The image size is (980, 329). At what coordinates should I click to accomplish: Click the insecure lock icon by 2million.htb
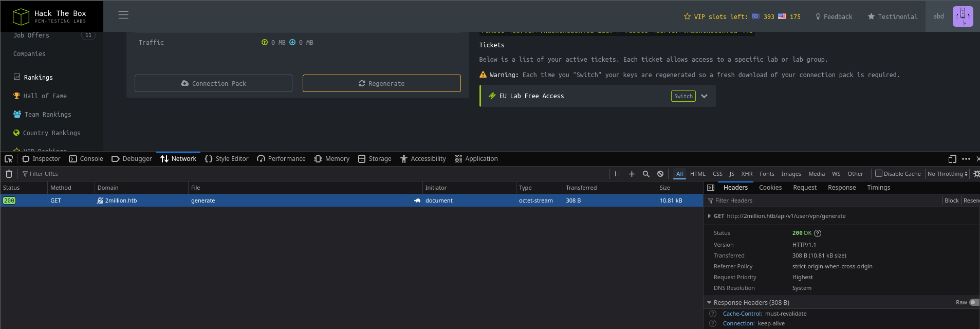coord(100,200)
